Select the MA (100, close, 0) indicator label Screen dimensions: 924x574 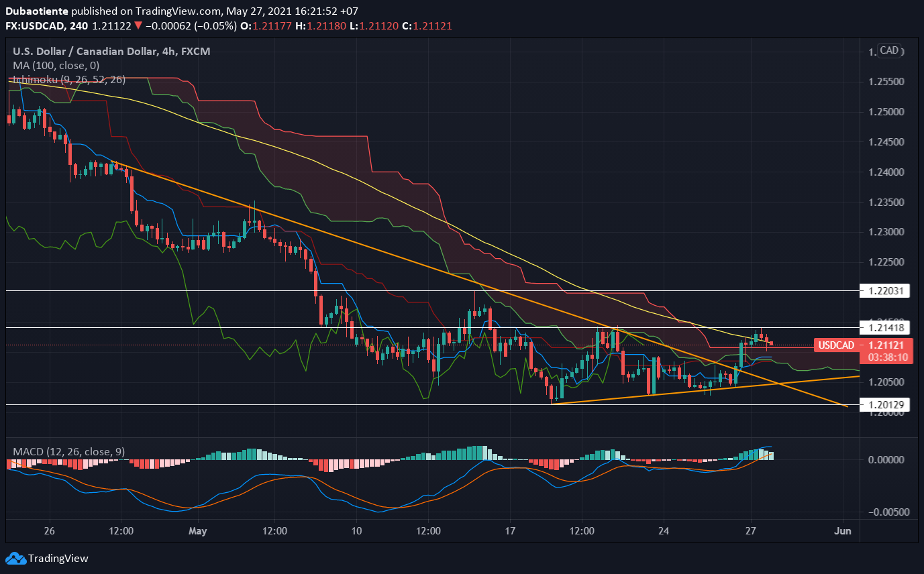pyautogui.click(x=56, y=65)
